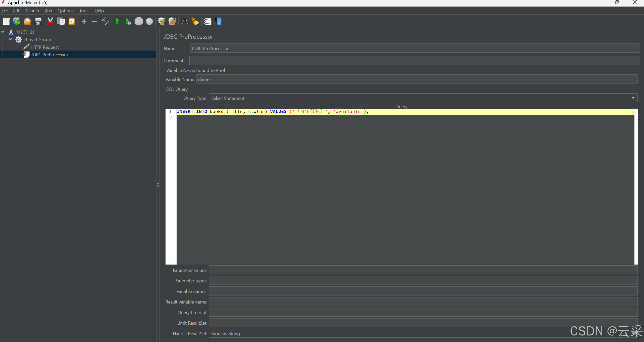
Task: Click Start no pauses icon
Action: pos(128,21)
